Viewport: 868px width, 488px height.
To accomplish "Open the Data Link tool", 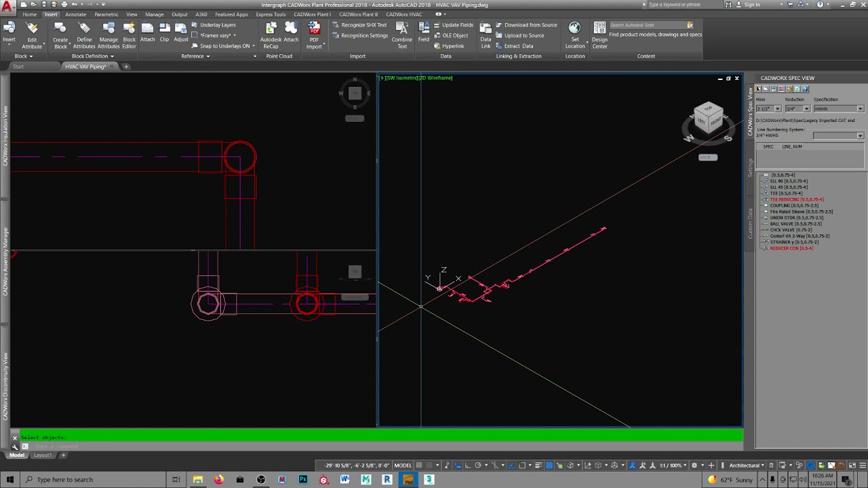I will coord(486,35).
